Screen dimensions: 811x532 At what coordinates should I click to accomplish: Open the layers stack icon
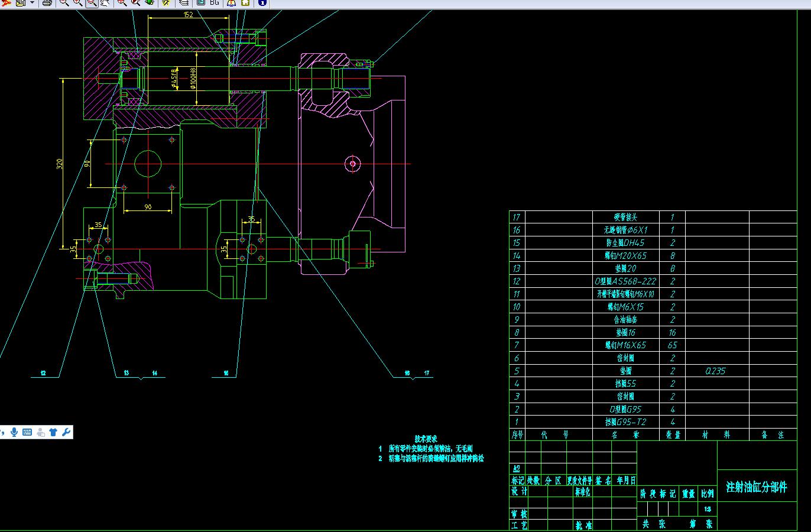pos(184,2)
